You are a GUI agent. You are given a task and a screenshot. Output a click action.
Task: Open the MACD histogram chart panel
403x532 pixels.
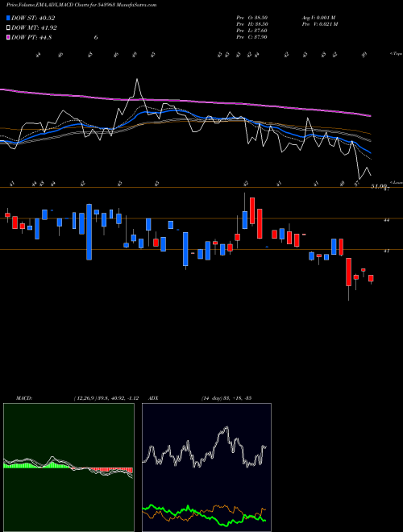point(69,468)
